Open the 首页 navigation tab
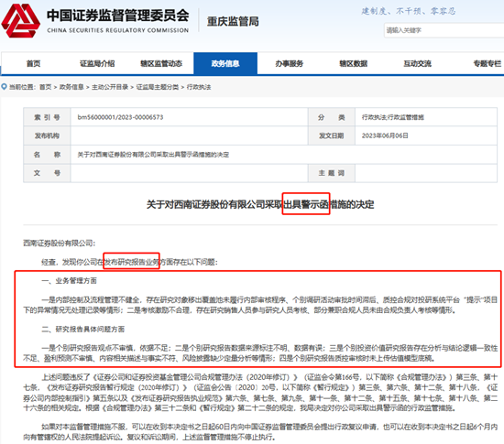 point(33,63)
